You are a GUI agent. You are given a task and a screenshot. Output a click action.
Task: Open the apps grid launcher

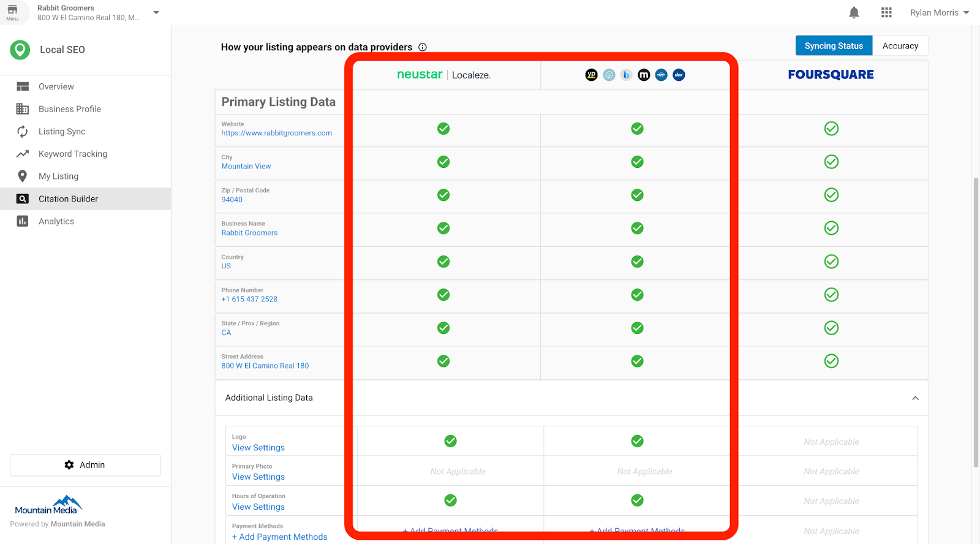tap(886, 12)
